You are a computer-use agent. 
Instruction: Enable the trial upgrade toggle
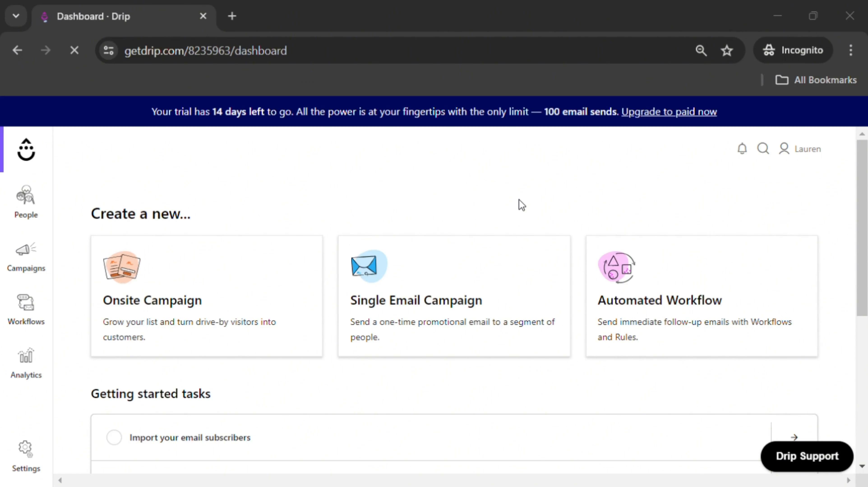tap(669, 111)
